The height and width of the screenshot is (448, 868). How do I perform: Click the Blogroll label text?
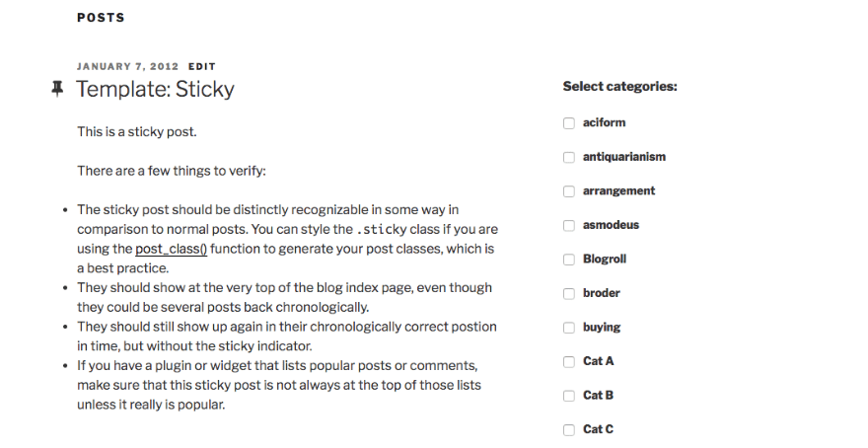coord(604,259)
